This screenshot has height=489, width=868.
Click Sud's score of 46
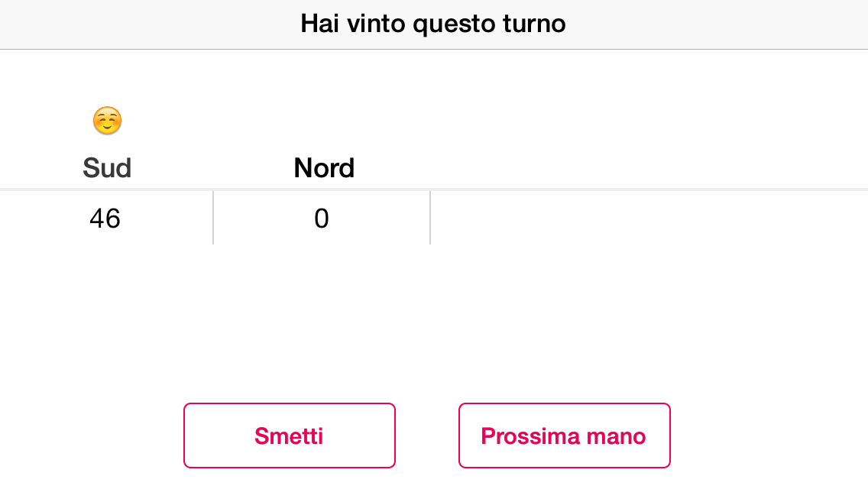pos(105,219)
